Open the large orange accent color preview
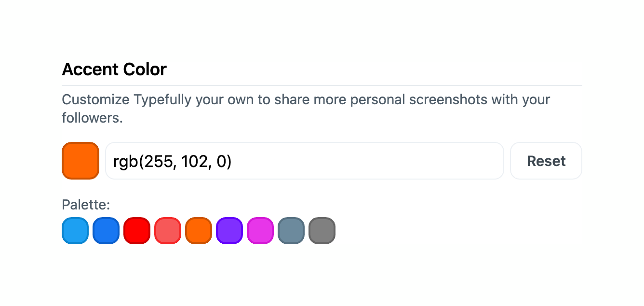 pyautogui.click(x=80, y=161)
